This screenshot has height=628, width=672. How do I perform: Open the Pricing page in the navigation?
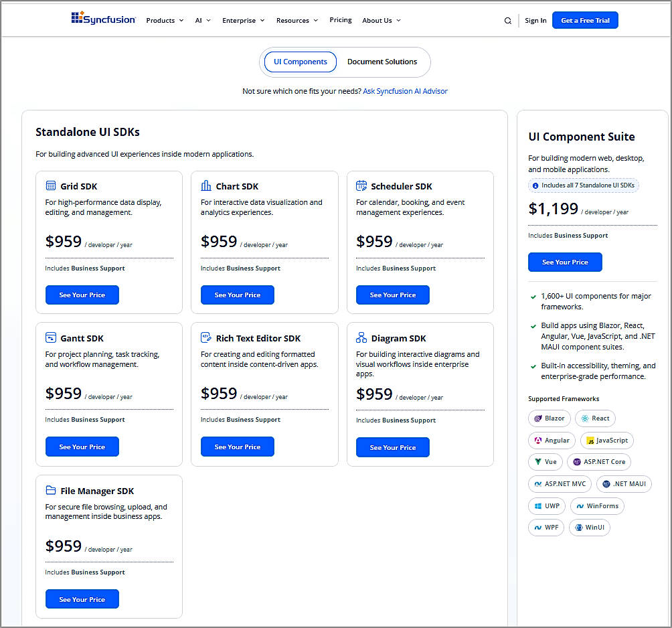click(x=341, y=19)
